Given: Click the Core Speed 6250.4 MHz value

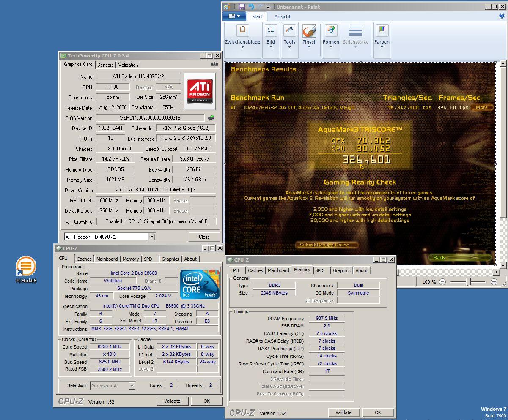Looking at the screenshot, I should [109, 347].
